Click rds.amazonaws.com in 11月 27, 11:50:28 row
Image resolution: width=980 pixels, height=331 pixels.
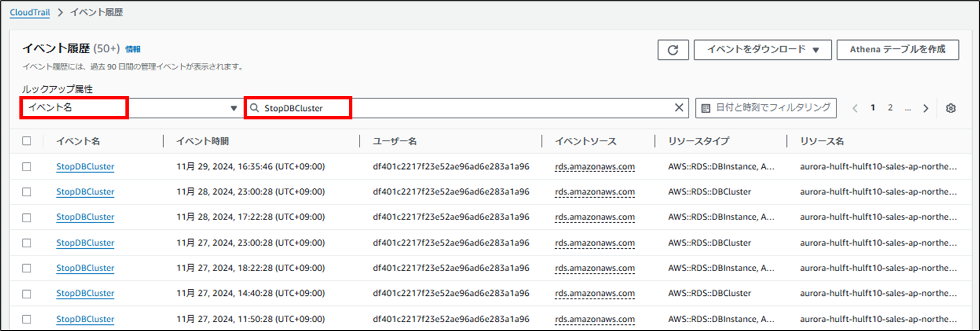click(595, 319)
